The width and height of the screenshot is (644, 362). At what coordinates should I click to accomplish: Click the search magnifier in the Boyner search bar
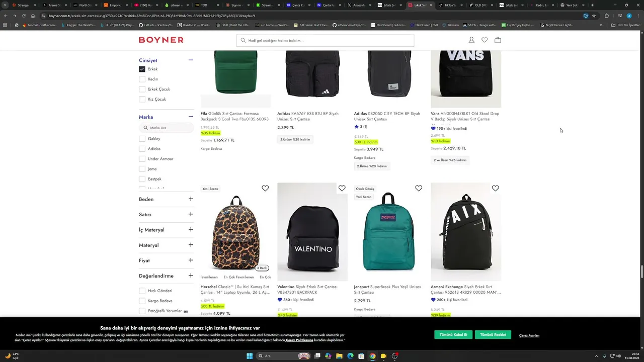pos(243,40)
